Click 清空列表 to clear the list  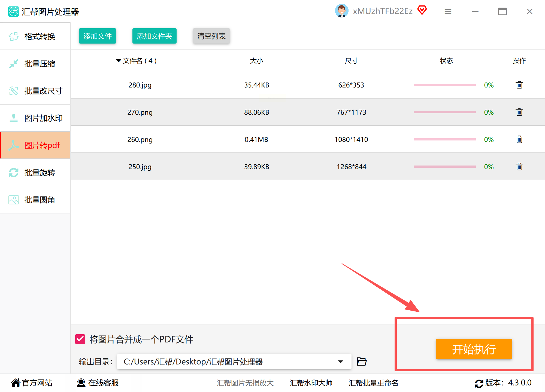(211, 36)
